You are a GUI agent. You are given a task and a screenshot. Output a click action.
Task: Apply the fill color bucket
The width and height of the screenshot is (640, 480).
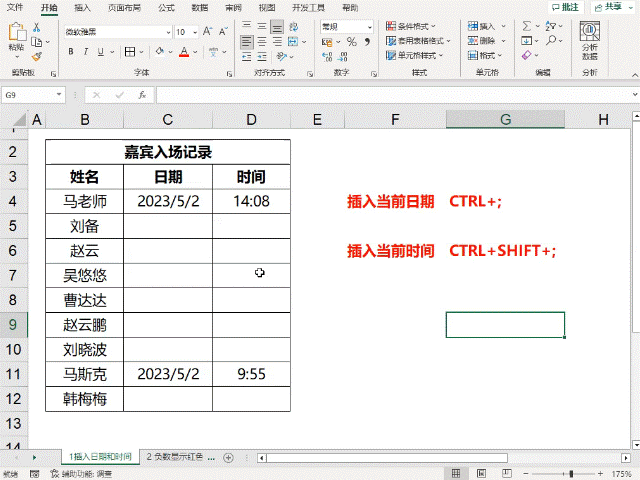[x=160, y=51]
